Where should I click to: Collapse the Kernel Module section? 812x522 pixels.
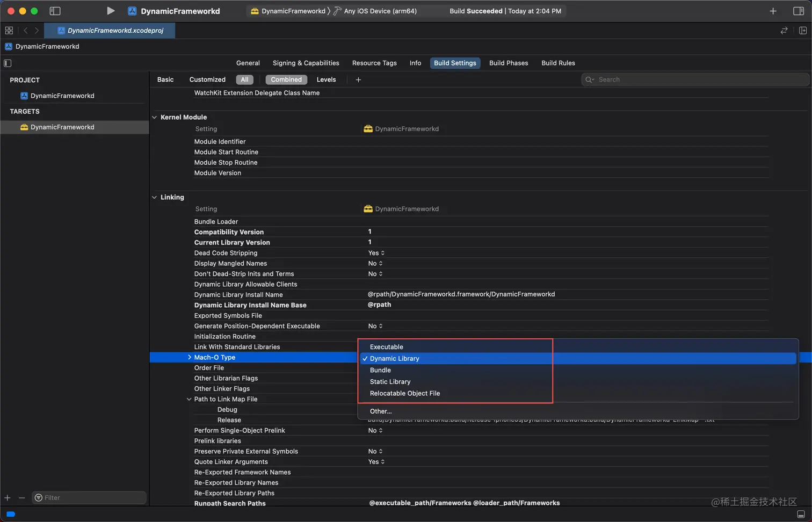155,117
